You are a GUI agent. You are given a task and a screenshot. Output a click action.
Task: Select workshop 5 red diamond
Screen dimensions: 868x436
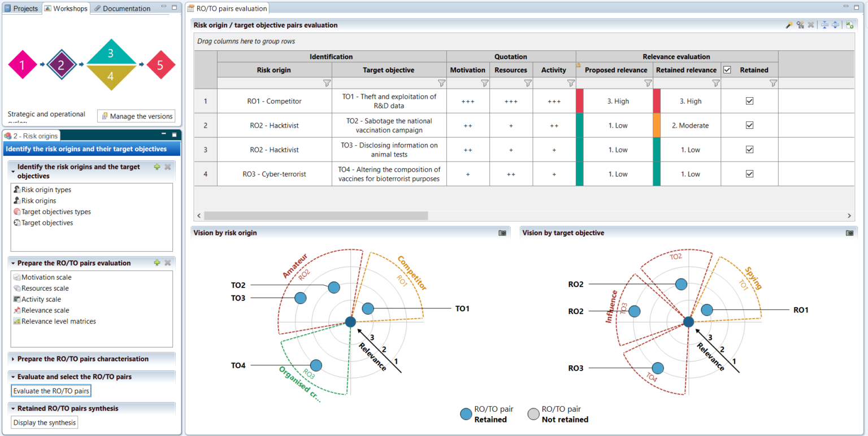(x=160, y=65)
